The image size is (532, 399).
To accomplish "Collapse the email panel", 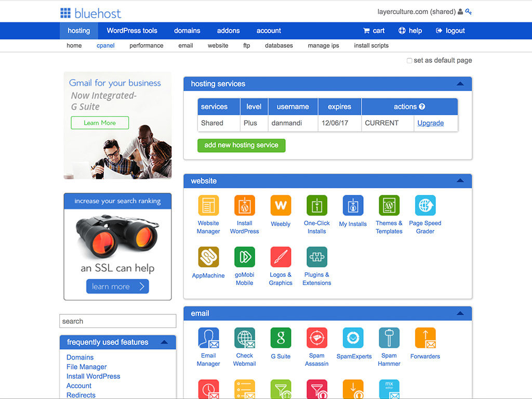I will pyautogui.click(x=460, y=313).
